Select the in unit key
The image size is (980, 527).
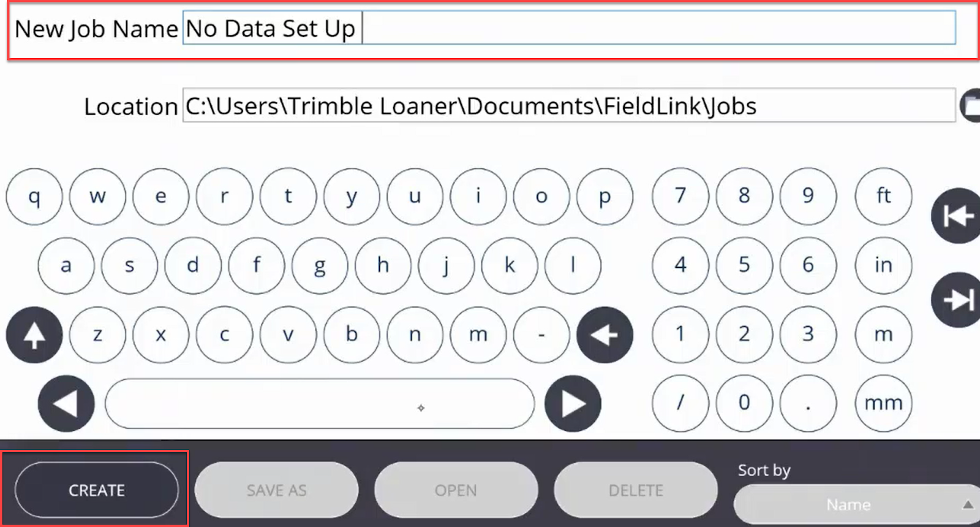coord(883,265)
